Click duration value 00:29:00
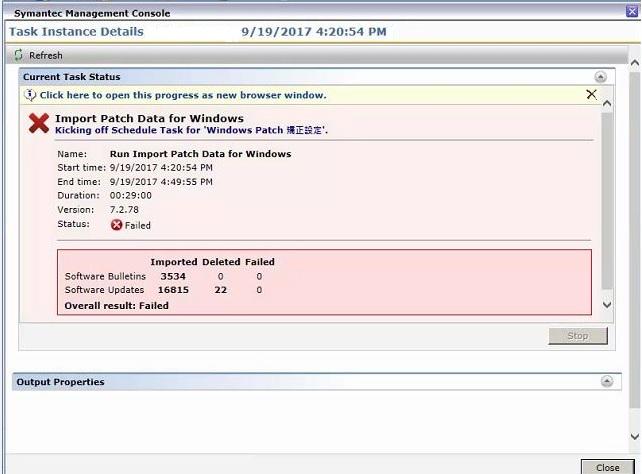 click(131, 196)
